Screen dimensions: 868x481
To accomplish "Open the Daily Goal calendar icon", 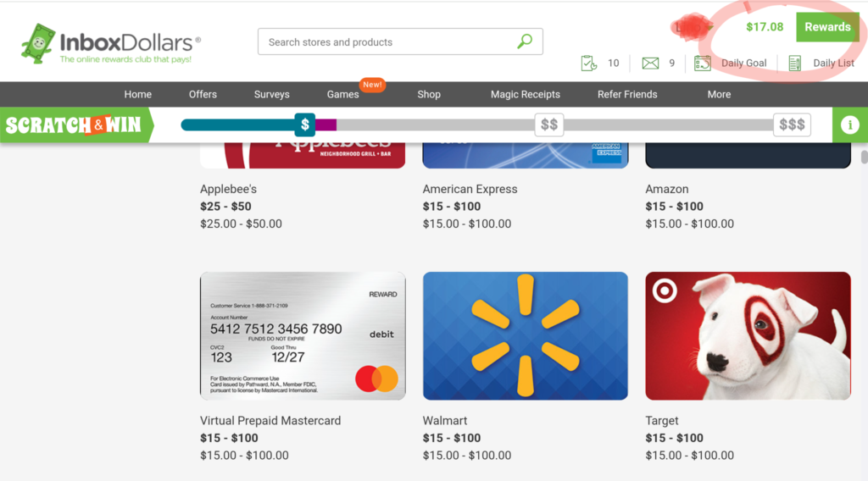I will [703, 63].
